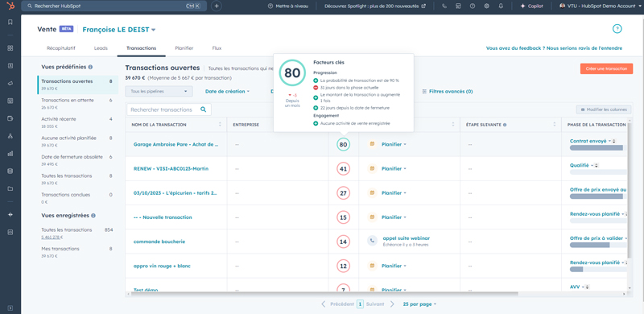Open the Marketplace store icon in top bar
Screen dimensions: 644x314
coord(458,6)
